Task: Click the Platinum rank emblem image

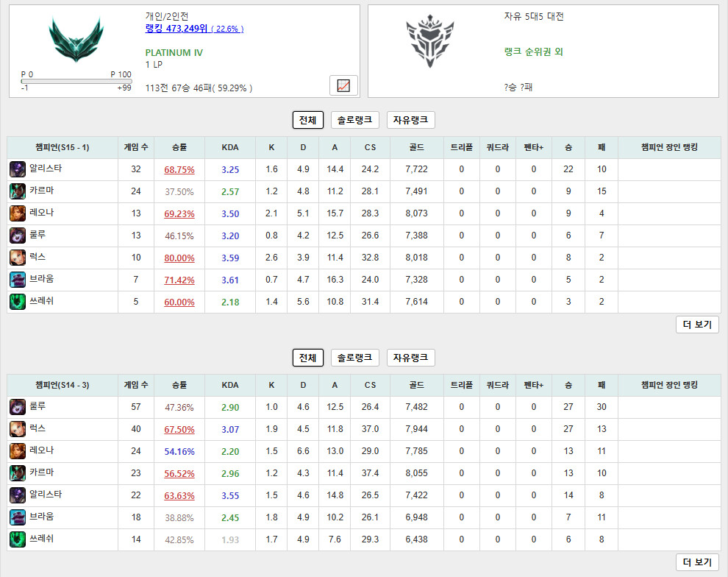Action: [76, 39]
